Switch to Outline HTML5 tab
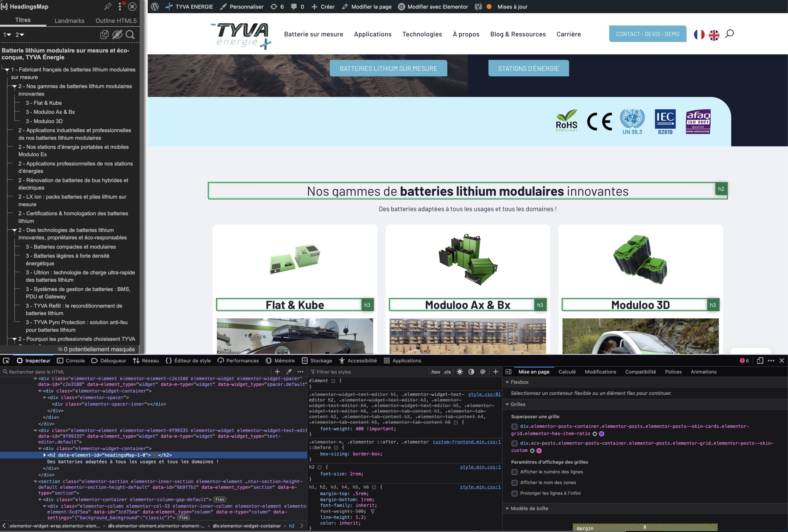 (116, 21)
